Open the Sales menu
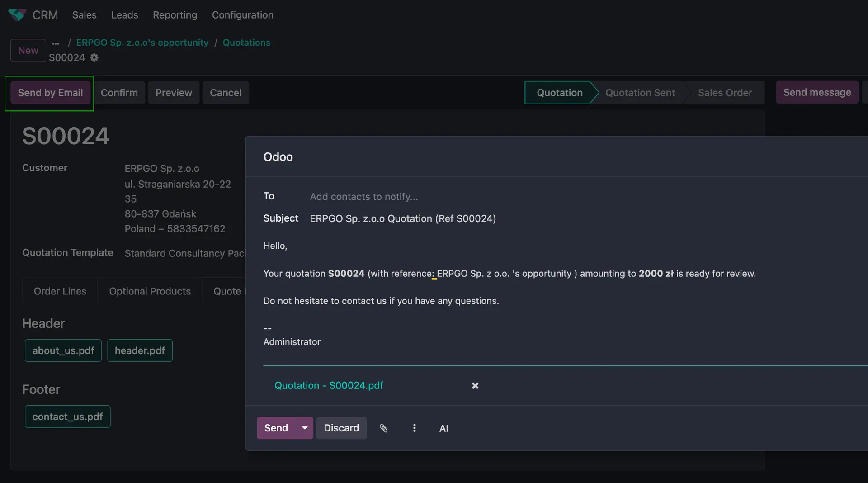The height and width of the screenshot is (483, 868). (x=84, y=15)
